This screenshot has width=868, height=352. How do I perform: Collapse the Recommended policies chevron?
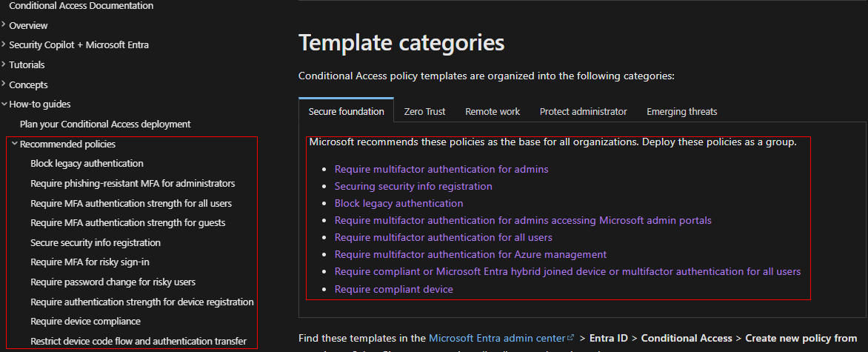(15, 144)
